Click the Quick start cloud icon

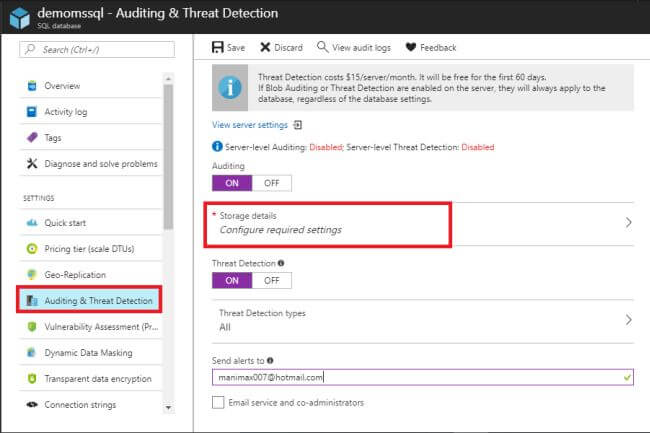click(x=32, y=223)
